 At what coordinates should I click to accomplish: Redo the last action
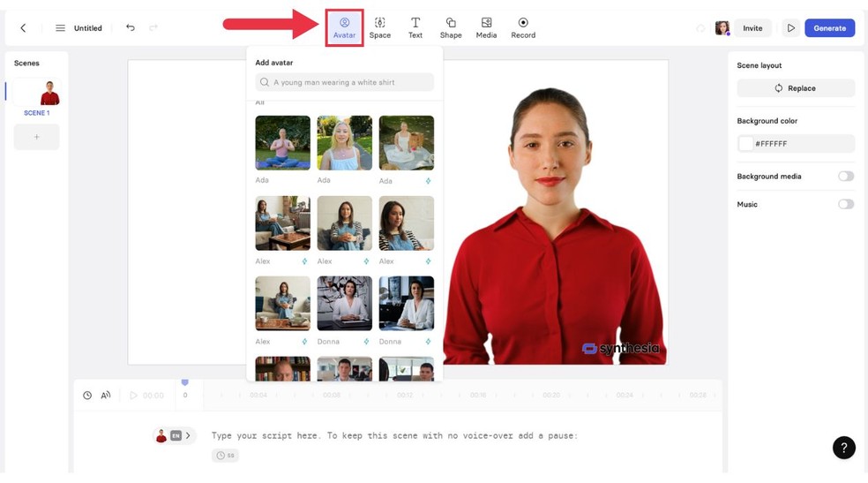click(x=153, y=27)
